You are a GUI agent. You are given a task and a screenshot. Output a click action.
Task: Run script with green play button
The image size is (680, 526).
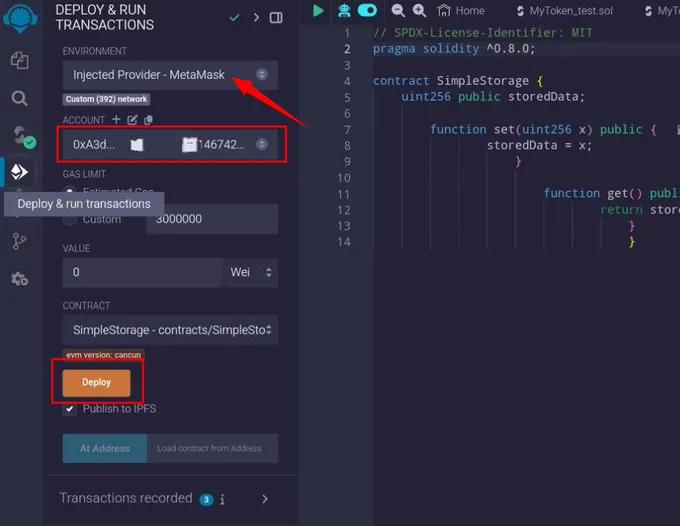pyautogui.click(x=318, y=10)
